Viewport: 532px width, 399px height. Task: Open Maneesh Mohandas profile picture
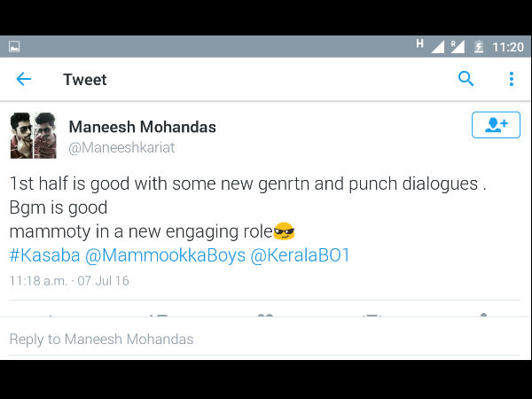coord(33,136)
